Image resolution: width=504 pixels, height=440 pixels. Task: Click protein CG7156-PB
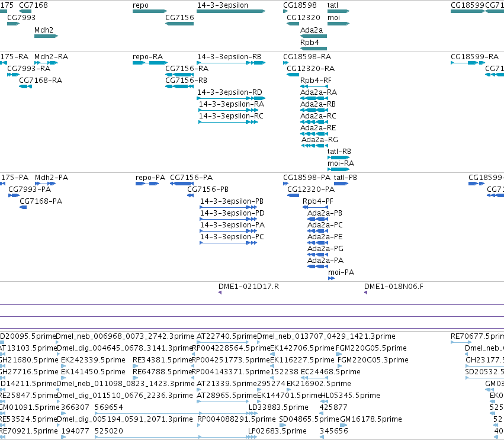[190, 195]
